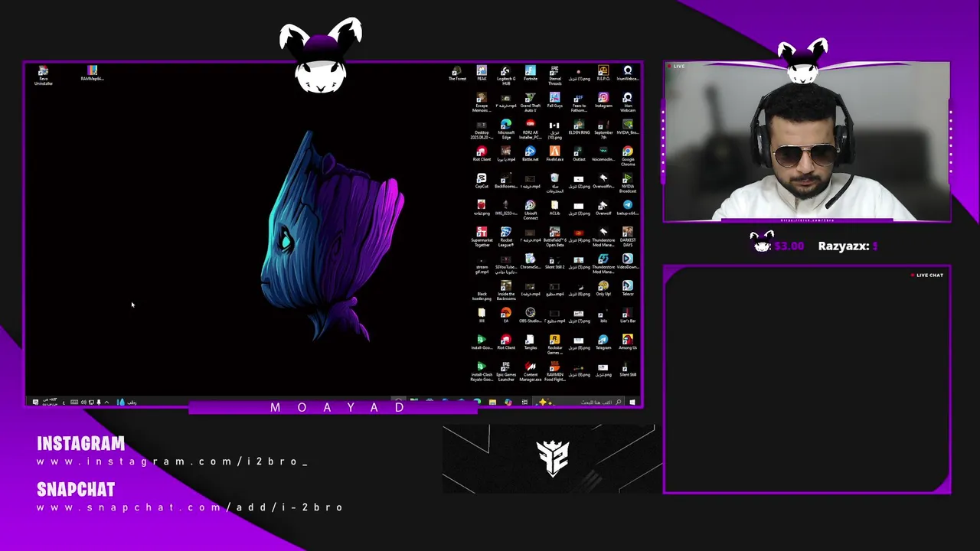Screen dimensions: 980x551
Task: Select the DARKEST DAYS shortcut
Action: click(628, 236)
